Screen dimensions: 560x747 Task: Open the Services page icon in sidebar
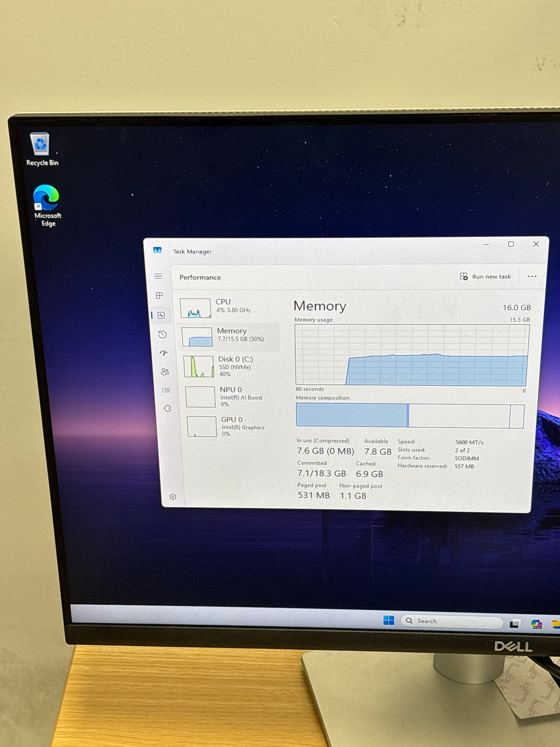(167, 409)
